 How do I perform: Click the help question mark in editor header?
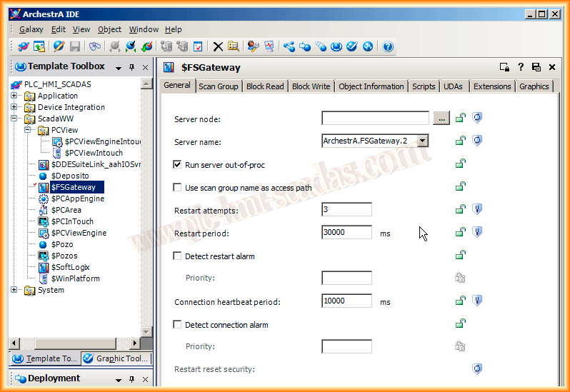coord(521,67)
